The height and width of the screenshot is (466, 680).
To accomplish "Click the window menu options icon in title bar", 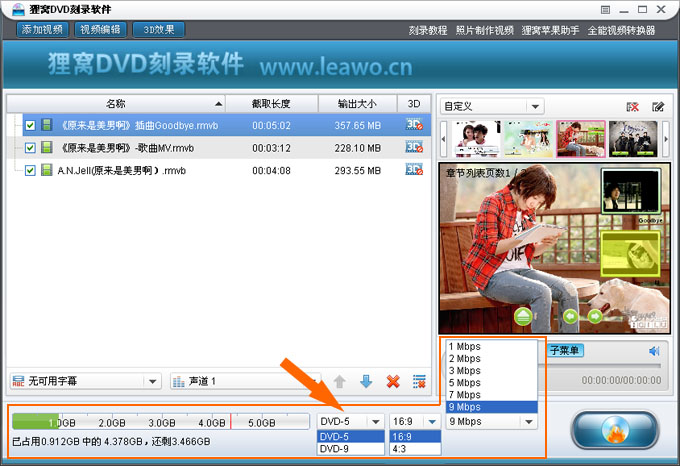I will pos(605,10).
